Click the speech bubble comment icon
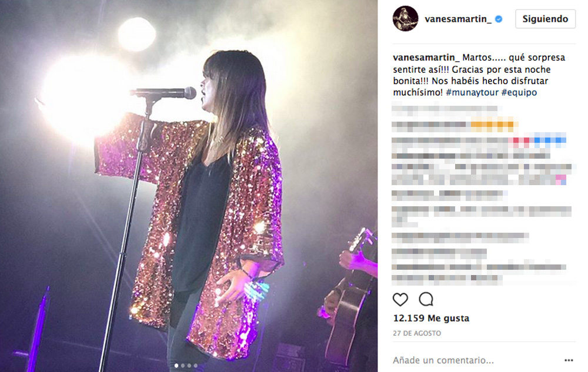This screenshot has width=588, height=372. tap(426, 299)
